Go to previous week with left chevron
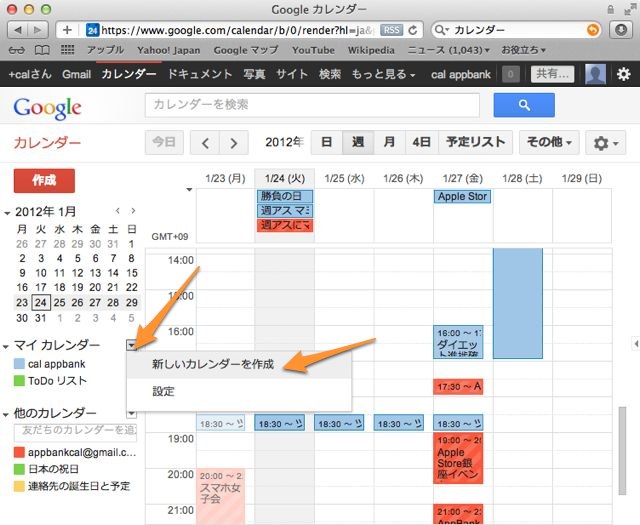This screenshot has height=525, width=640. point(205,143)
